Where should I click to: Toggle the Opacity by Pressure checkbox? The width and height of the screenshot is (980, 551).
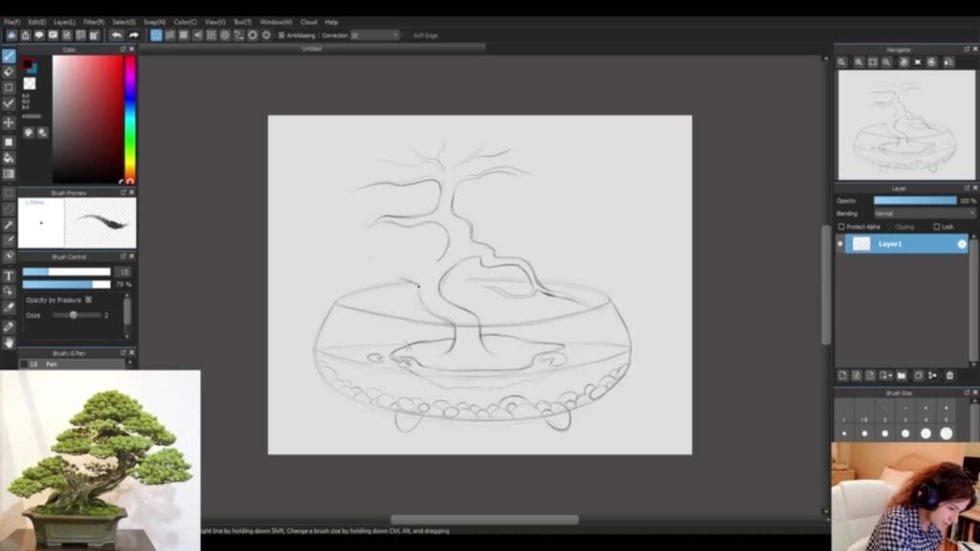pyautogui.click(x=88, y=299)
